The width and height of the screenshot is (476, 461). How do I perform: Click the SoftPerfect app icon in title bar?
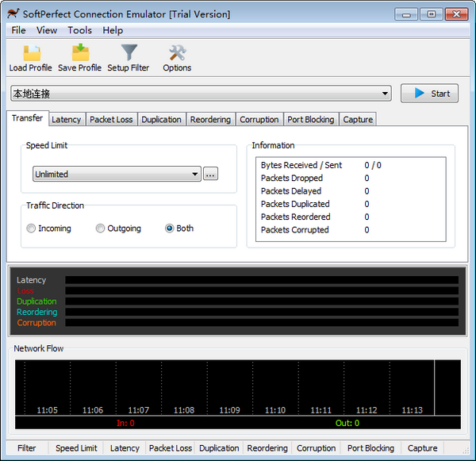[x=13, y=13]
